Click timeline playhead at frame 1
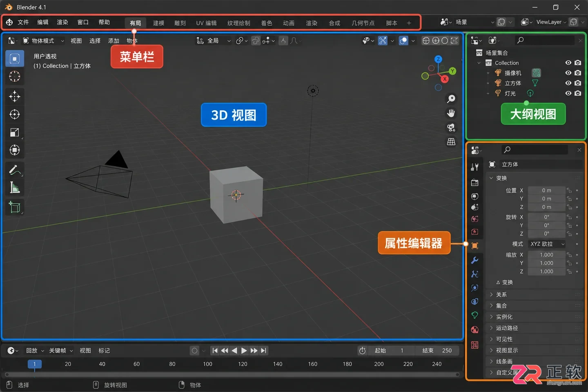The height and width of the screenshot is (392, 588). click(34, 364)
